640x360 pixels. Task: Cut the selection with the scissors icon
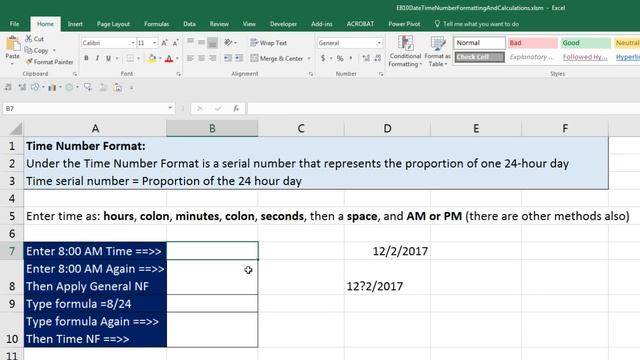pyautogui.click(x=29, y=38)
